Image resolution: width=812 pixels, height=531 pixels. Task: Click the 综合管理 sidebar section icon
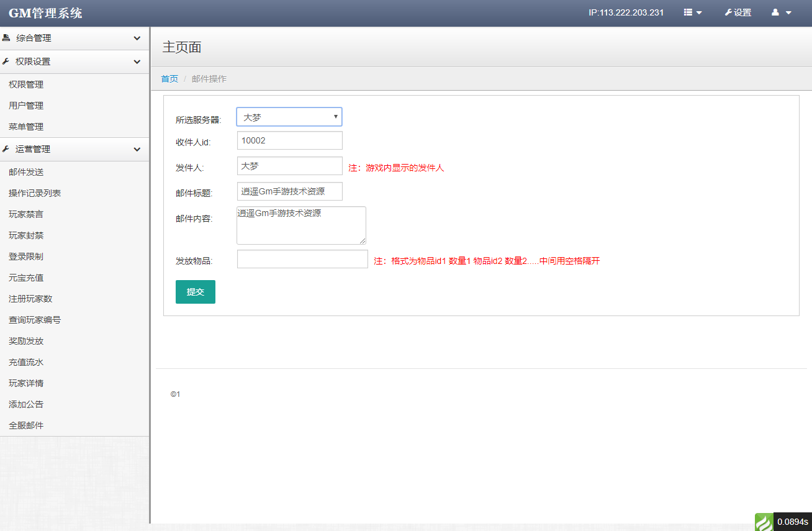coord(7,38)
